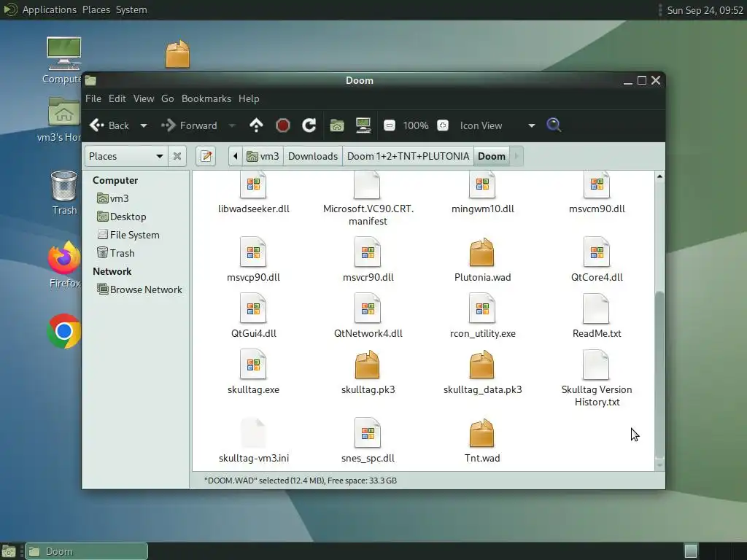
Task: Open Browse Network in the sidebar
Action: [x=139, y=289]
